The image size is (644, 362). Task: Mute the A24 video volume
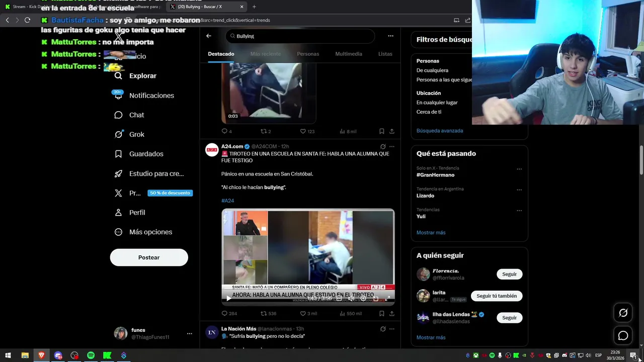click(x=351, y=298)
